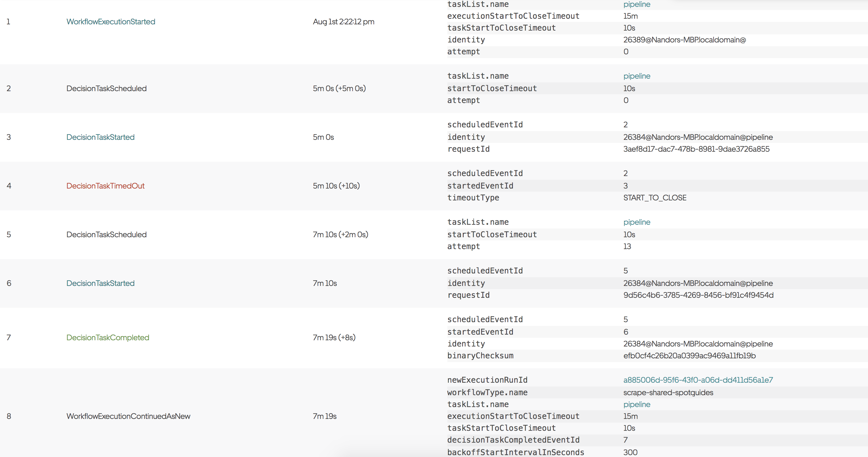Open the pipeline taskList link in event 5
This screenshot has height=457, width=868.
click(636, 222)
